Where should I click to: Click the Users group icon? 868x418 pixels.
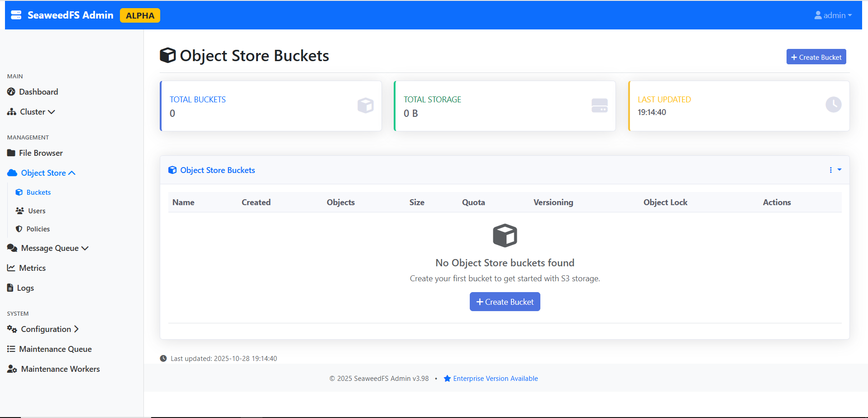[20, 211]
